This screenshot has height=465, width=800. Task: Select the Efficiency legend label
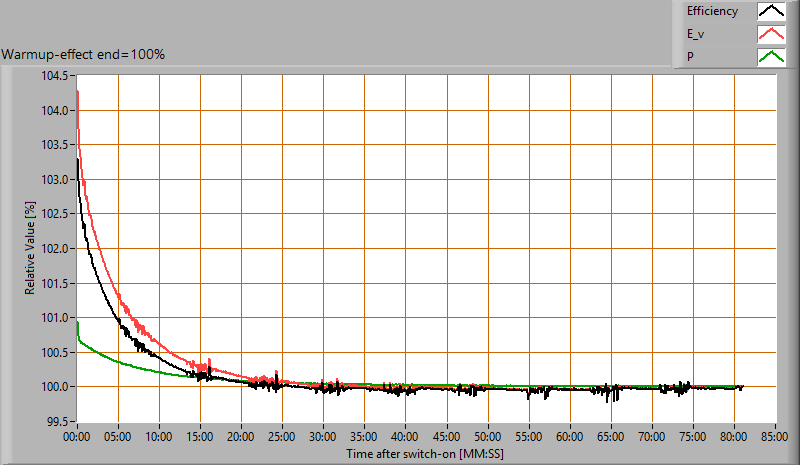712,12
